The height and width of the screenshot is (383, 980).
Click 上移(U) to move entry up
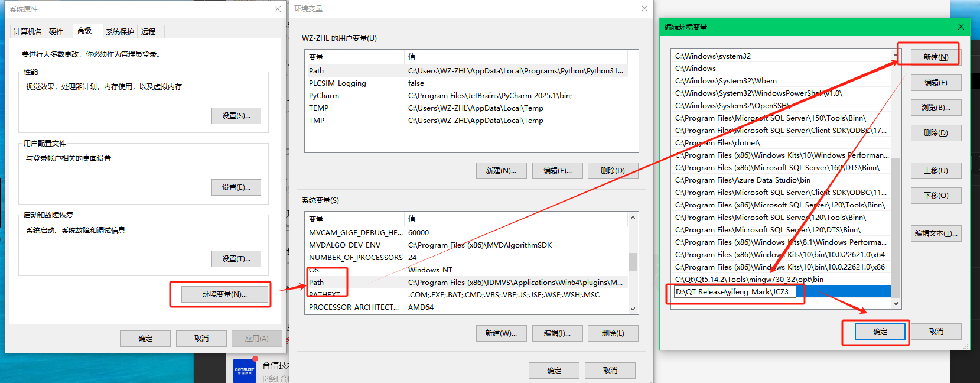point(936,171)
